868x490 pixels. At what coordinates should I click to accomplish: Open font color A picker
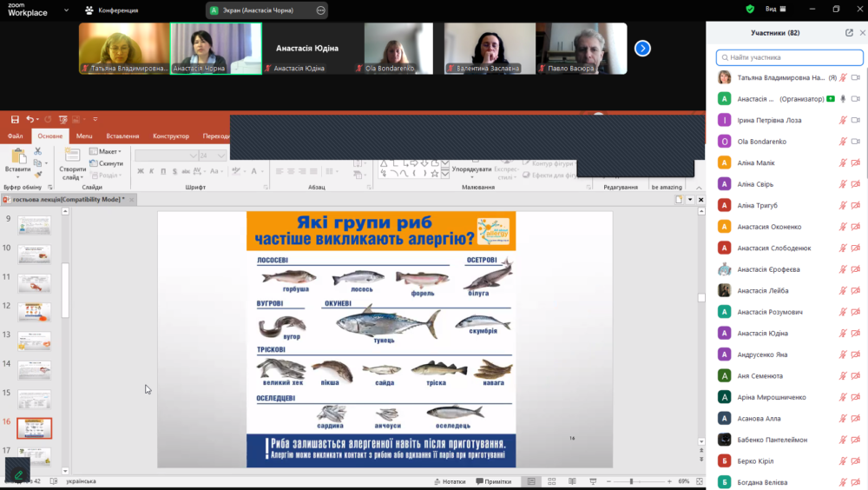(x=256, y=171)
